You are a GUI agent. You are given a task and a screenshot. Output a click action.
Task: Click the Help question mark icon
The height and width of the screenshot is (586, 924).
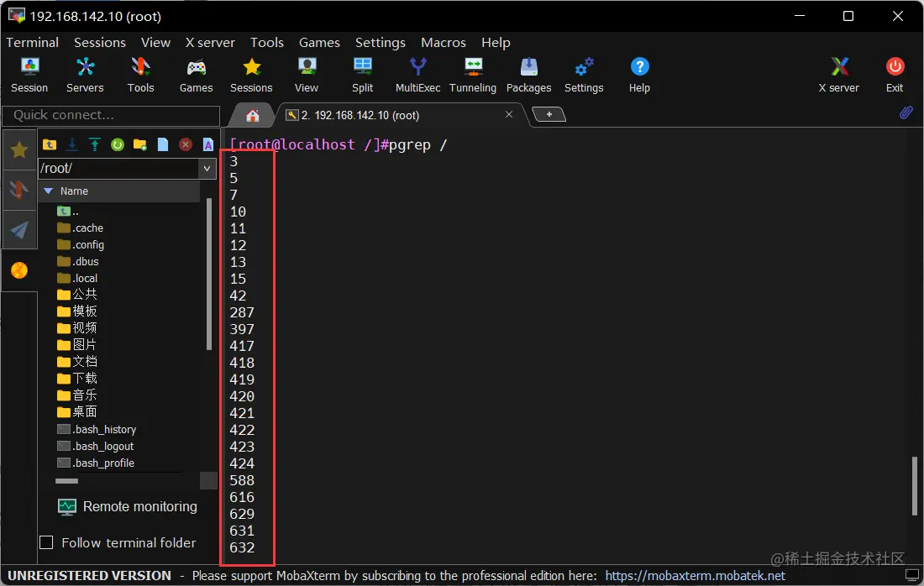point(639,76)
